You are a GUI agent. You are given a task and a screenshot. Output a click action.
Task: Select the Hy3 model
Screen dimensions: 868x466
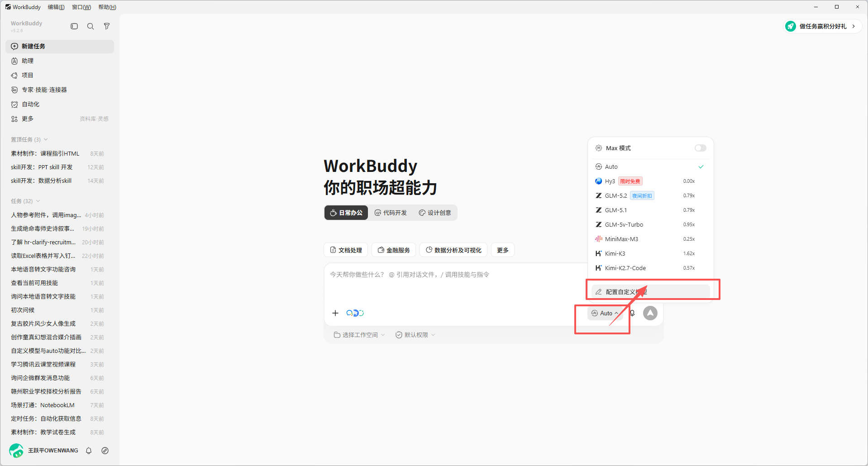650,181
